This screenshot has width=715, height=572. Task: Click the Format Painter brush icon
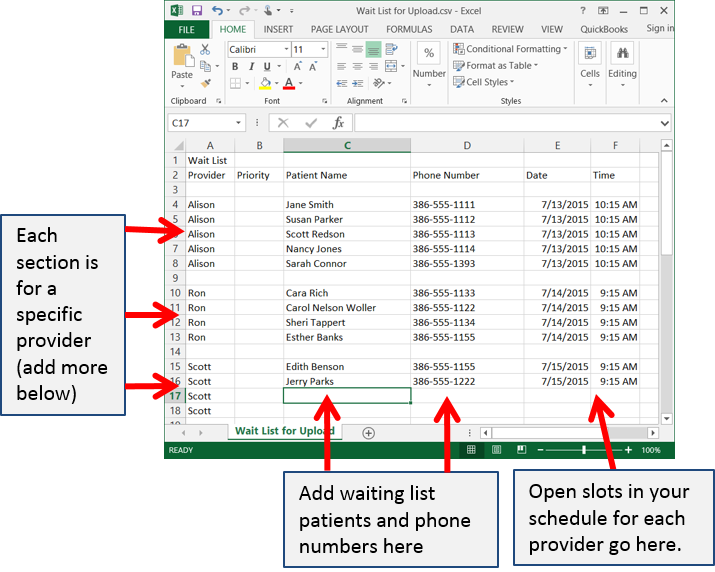(x=205, y=83)
